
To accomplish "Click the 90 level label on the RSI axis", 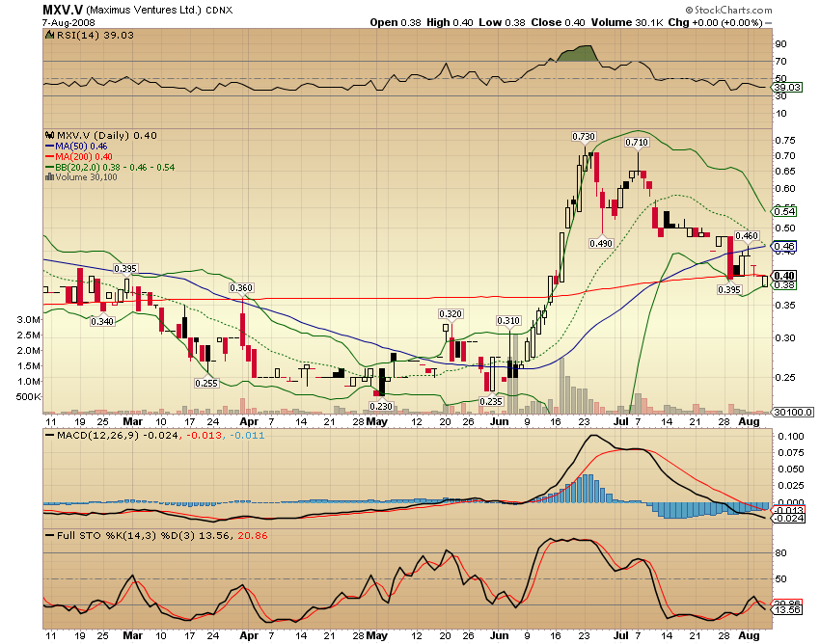I will pos(780,44).
